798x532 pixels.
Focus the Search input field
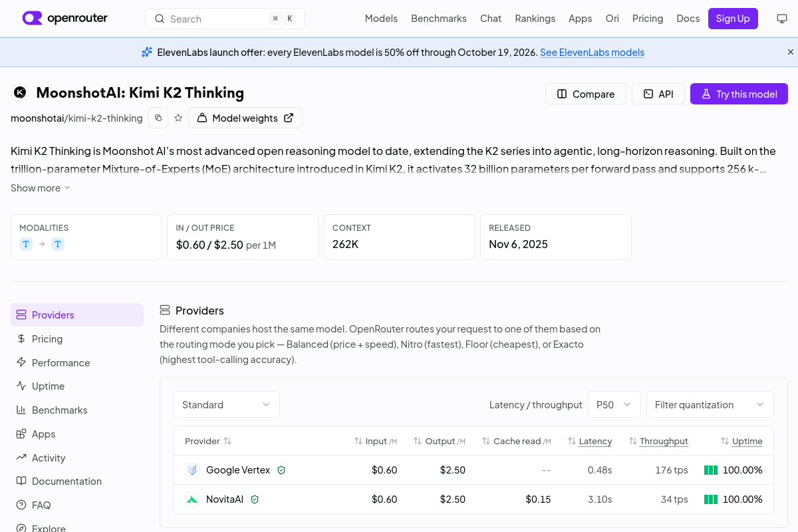[225, 19]
